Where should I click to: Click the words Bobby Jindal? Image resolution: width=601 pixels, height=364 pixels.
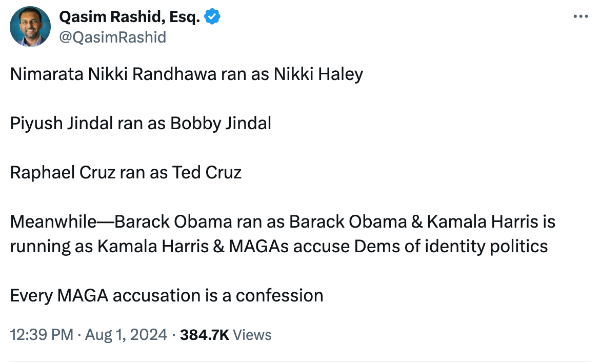point(221,123)
